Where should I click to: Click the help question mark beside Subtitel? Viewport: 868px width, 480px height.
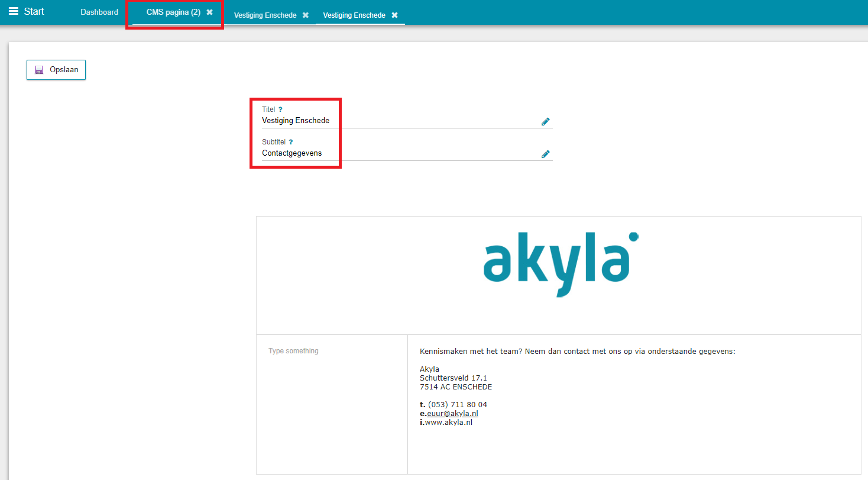point(291,142)
